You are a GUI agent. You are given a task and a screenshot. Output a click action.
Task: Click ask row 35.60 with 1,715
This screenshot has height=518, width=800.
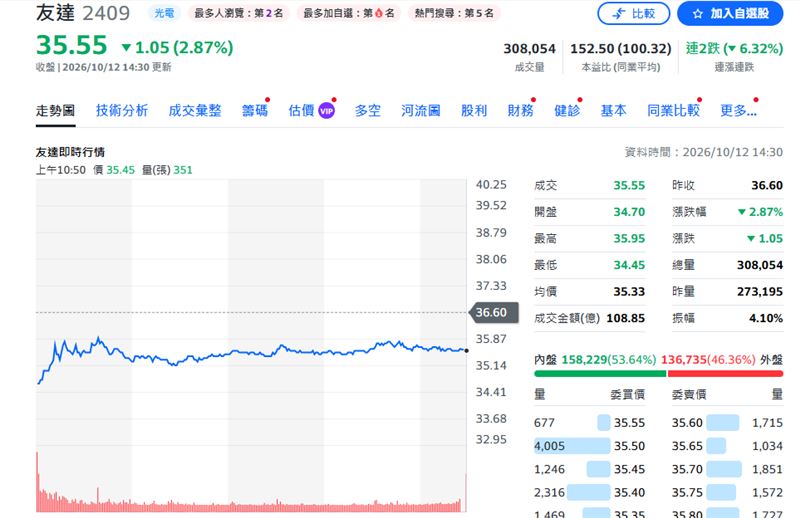(x=727, y=423)
